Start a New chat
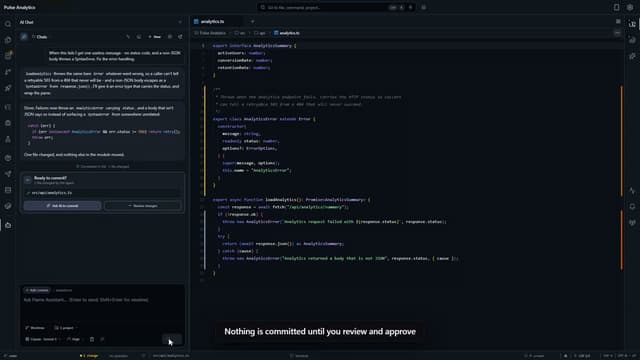Viewport: 640px width, 360px height. [x=155, y=37]
